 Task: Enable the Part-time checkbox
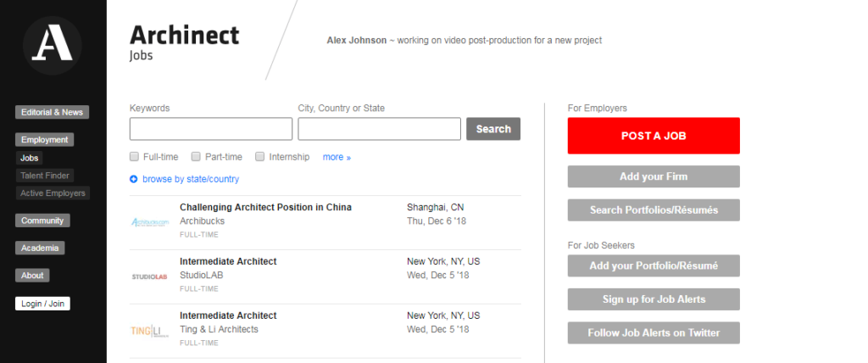[196, 157]
